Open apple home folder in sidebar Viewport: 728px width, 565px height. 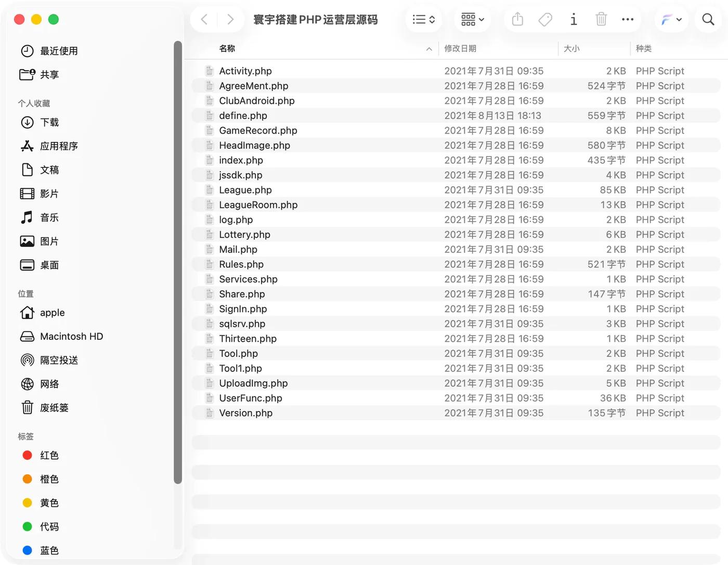point(43,313)
